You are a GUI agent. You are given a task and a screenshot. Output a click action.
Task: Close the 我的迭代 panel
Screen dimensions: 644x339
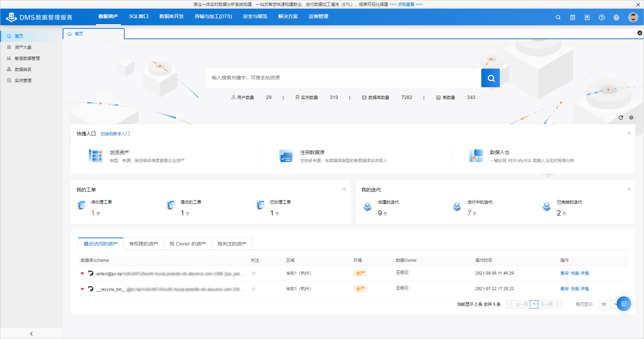point(629,189)
